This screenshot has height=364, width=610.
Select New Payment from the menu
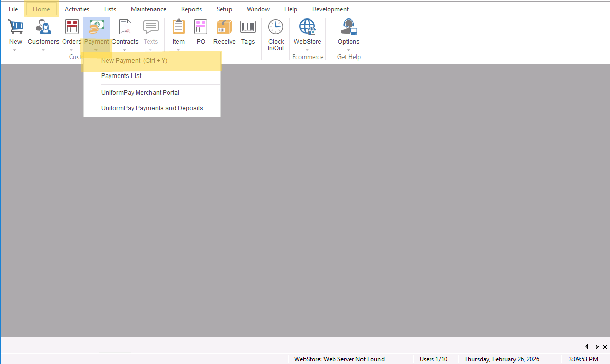click(x=134, y=61)
